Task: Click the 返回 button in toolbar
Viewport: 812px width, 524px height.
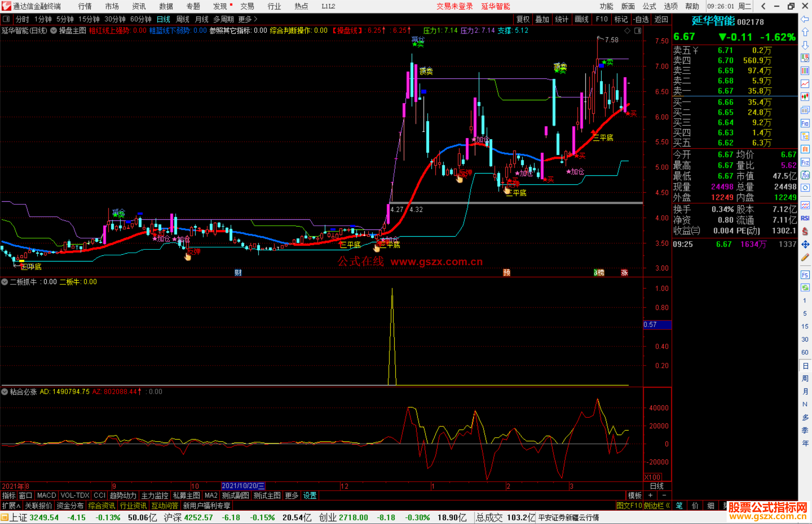Action: click(661, 19)
